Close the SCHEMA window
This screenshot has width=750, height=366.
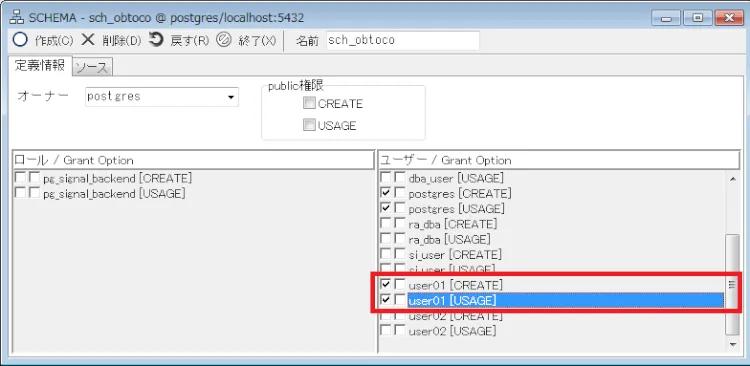729,19
